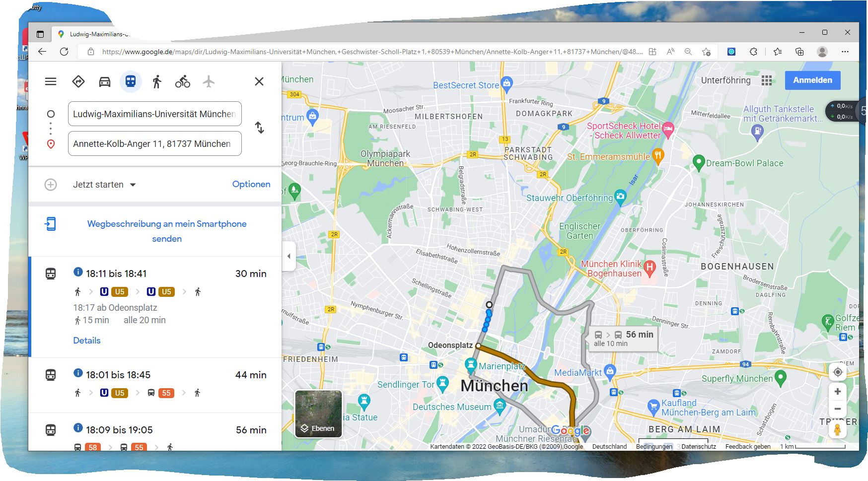The image size is (868, 481).
Task: Open Details for the 18:11 route
Action: [87, 341]
